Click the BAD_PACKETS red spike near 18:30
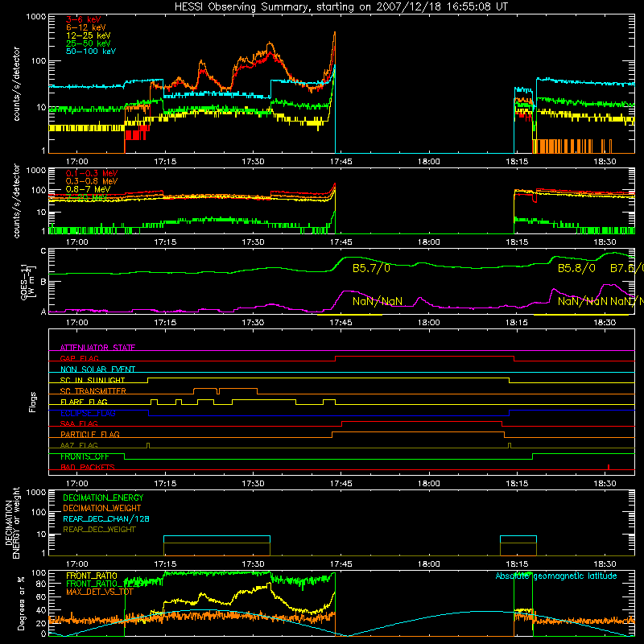The image size is (644, 644). pyautogui.click(x=609, y=467)
